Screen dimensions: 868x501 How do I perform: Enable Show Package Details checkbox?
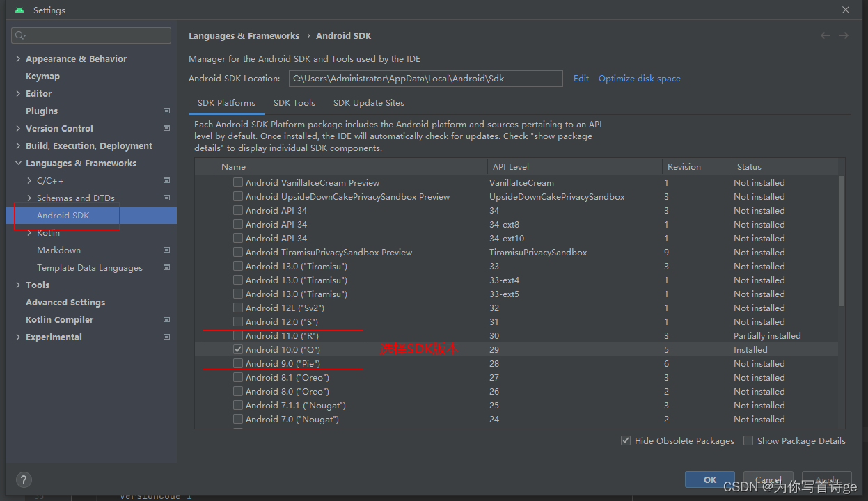click(x=748, y=440)
